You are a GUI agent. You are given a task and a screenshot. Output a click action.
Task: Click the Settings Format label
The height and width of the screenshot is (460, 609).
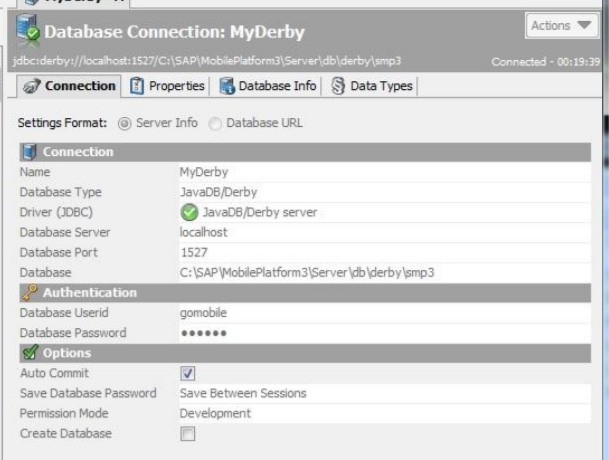point(62,123)
